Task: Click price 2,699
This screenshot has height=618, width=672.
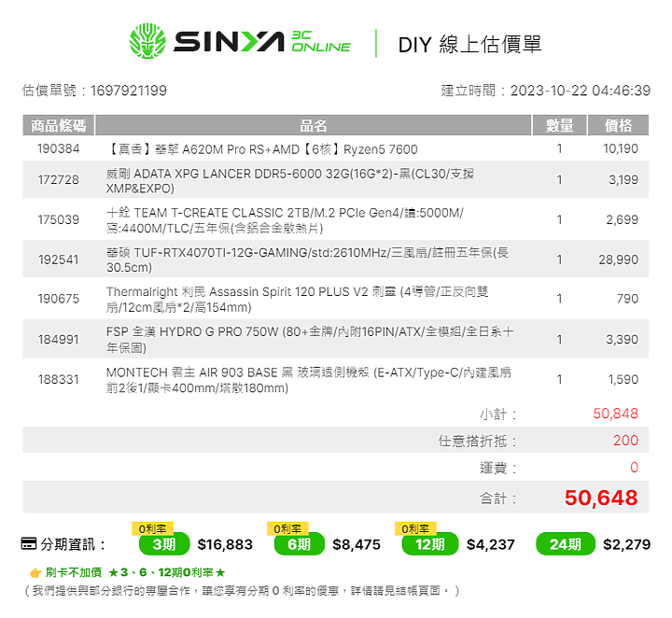Action: pos(622,220)
